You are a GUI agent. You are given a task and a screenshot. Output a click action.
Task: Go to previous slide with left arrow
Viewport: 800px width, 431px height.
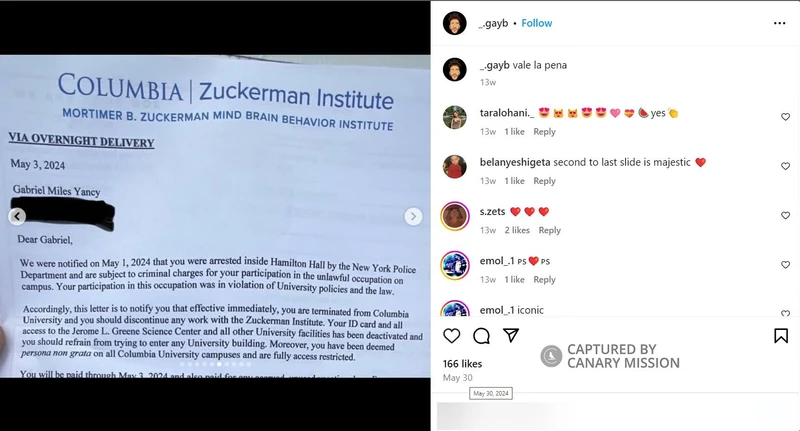[17, 216]
